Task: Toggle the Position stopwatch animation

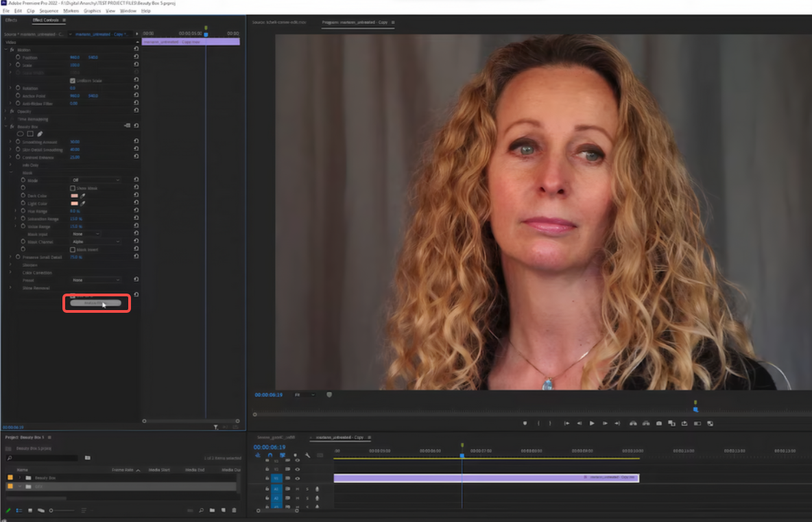Action: (x=18, y=58)
